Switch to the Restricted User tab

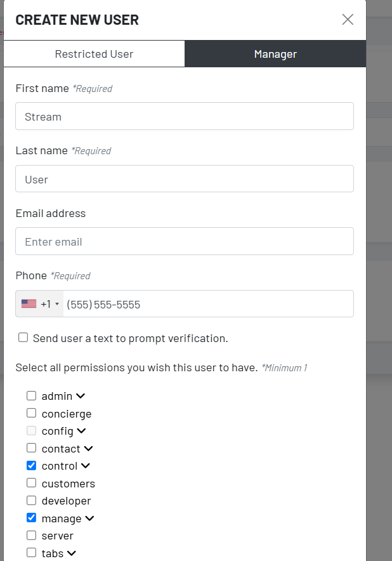94,53
